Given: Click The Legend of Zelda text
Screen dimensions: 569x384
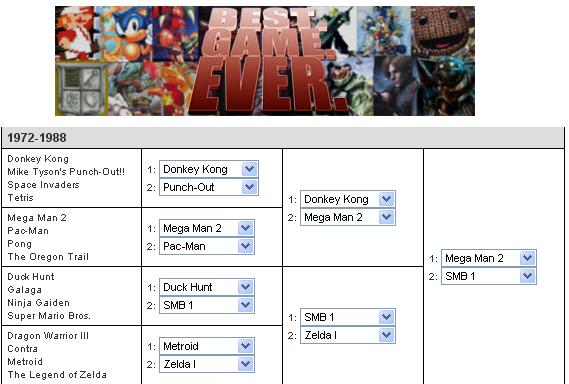Looking at the screenshot, I should [57, 375].
